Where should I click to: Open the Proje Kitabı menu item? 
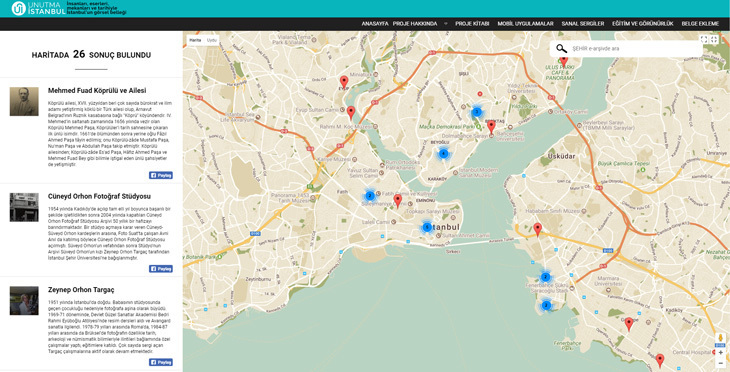point(472,24)
